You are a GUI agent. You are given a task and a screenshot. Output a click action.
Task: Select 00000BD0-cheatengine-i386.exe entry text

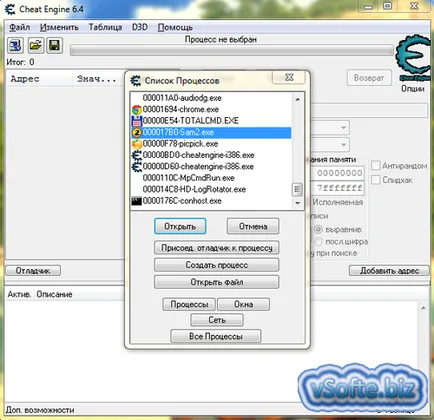point(198,155)
